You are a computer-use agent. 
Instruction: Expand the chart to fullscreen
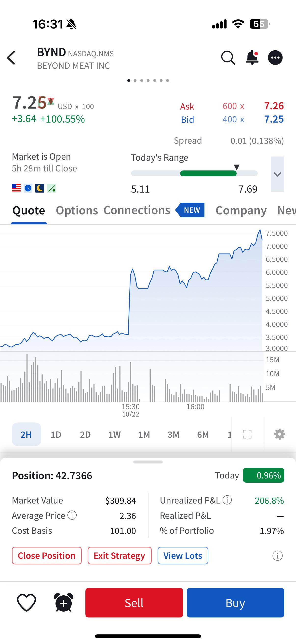[x=247, y=434]
